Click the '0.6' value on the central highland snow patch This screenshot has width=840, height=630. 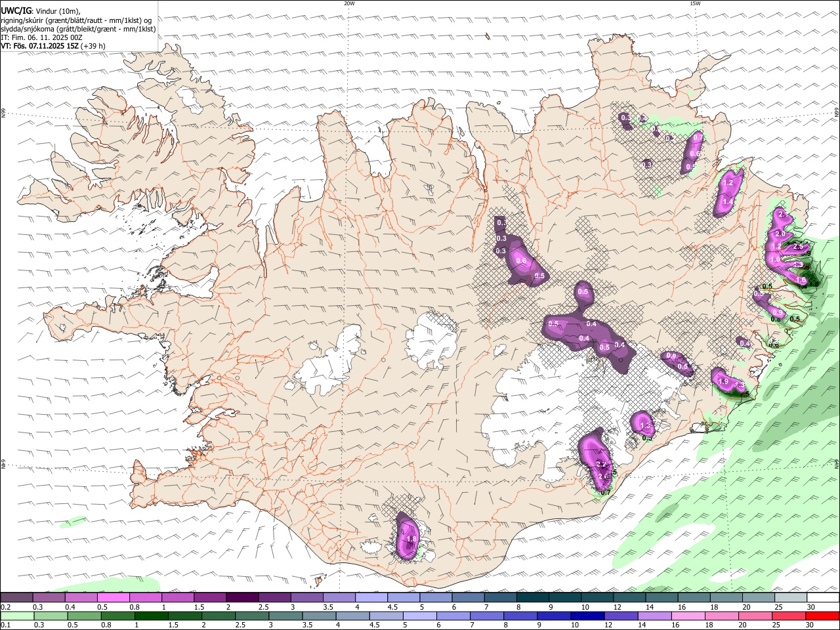(x=522, y=261)
